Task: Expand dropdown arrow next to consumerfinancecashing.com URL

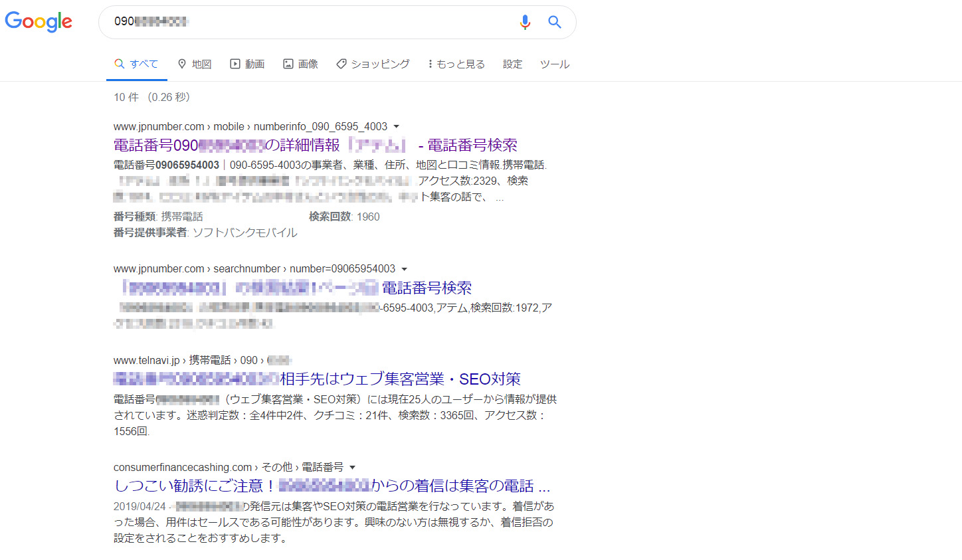Action: pos(352,468)
